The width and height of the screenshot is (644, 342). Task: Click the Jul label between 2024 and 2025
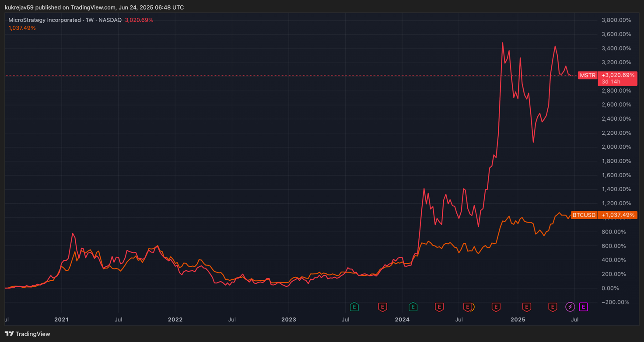459,320
